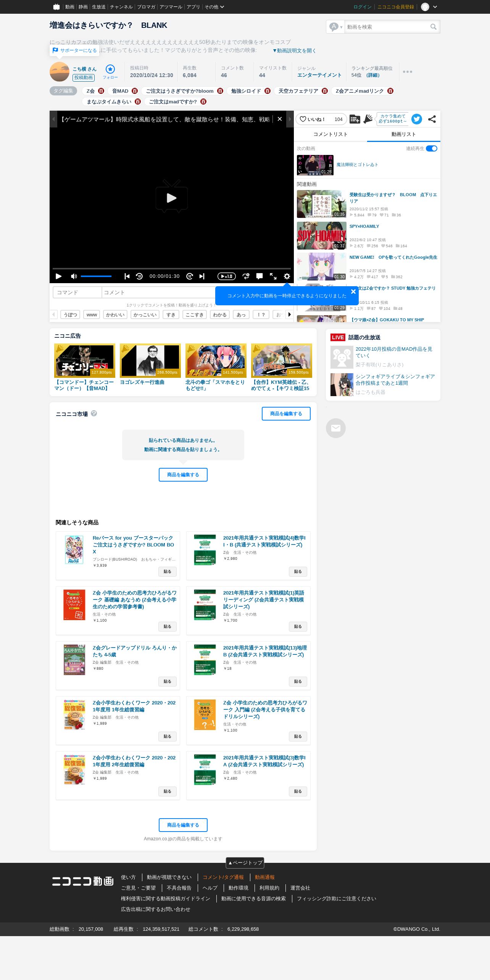This screenshot has height=980, width=490.
Task: Close the game Atsumaru banner above the player
Action: pyautogui.click(x=280, y=119)
